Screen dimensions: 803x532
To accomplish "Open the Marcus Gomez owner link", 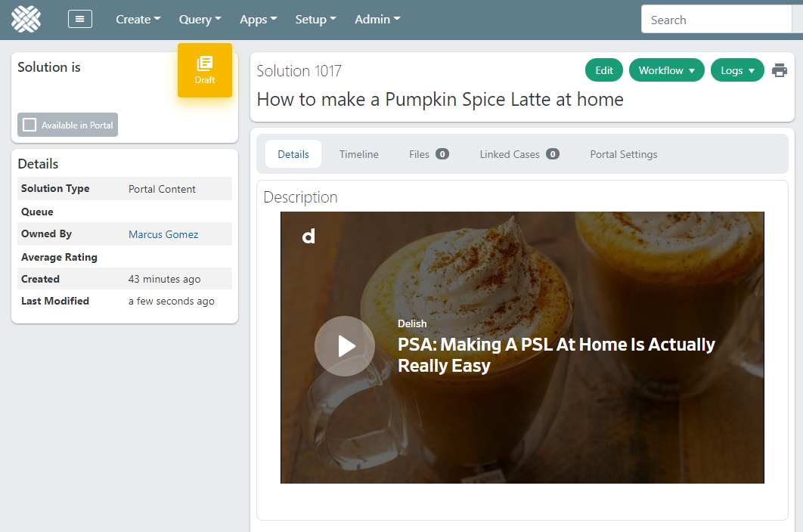I will (163, 234).
